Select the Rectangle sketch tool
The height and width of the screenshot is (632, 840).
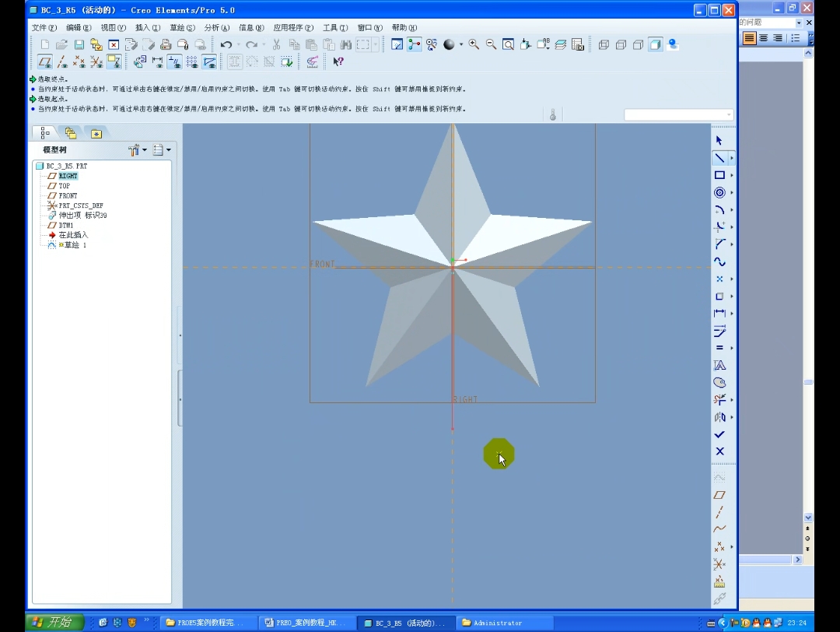tap(719, 175)
